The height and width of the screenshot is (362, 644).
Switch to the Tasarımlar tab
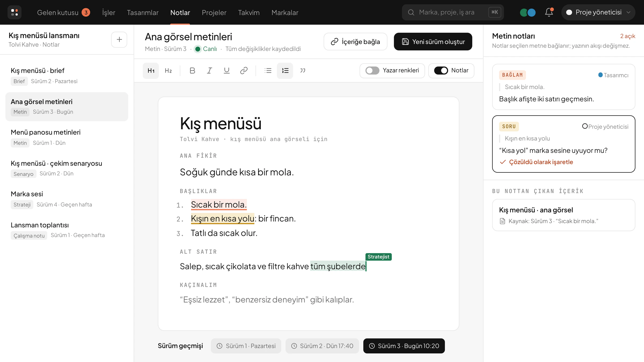(142, 13)
